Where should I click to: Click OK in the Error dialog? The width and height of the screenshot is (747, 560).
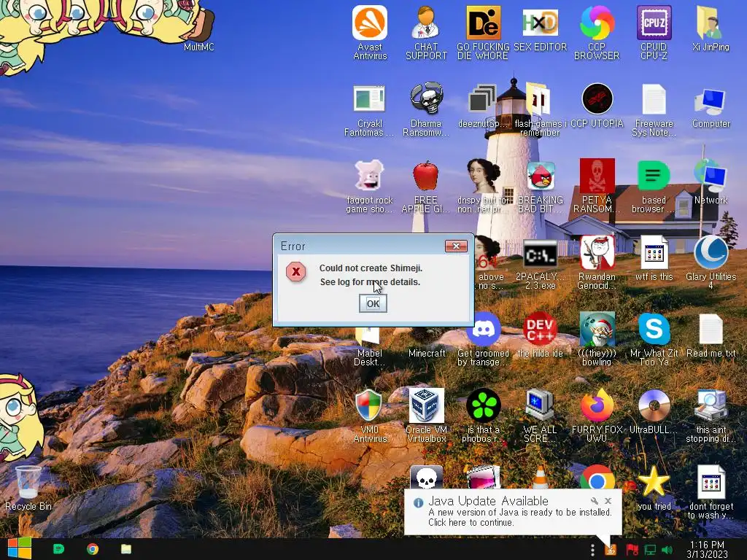point(373,303)
